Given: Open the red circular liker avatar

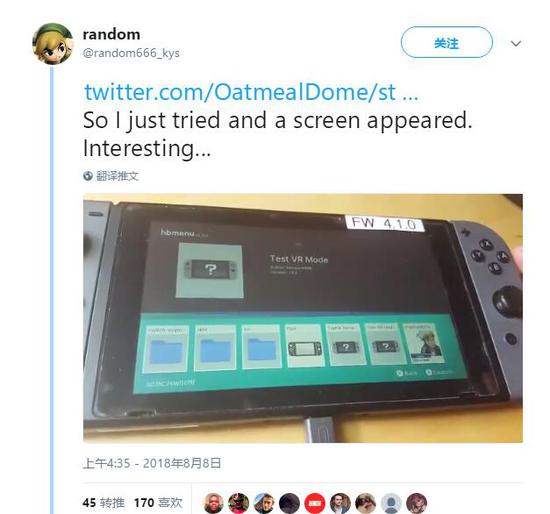Looking at the screenshot, I should click(315, 503).
